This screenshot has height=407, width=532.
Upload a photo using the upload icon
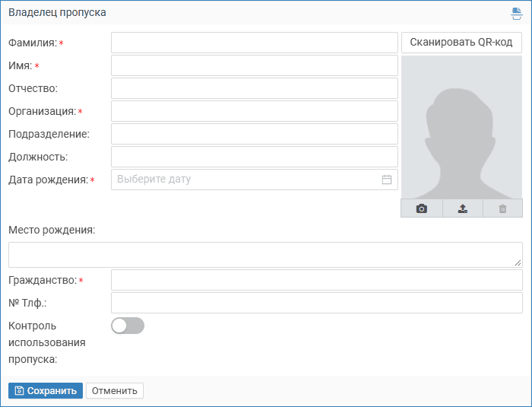[x=463, y=208]
